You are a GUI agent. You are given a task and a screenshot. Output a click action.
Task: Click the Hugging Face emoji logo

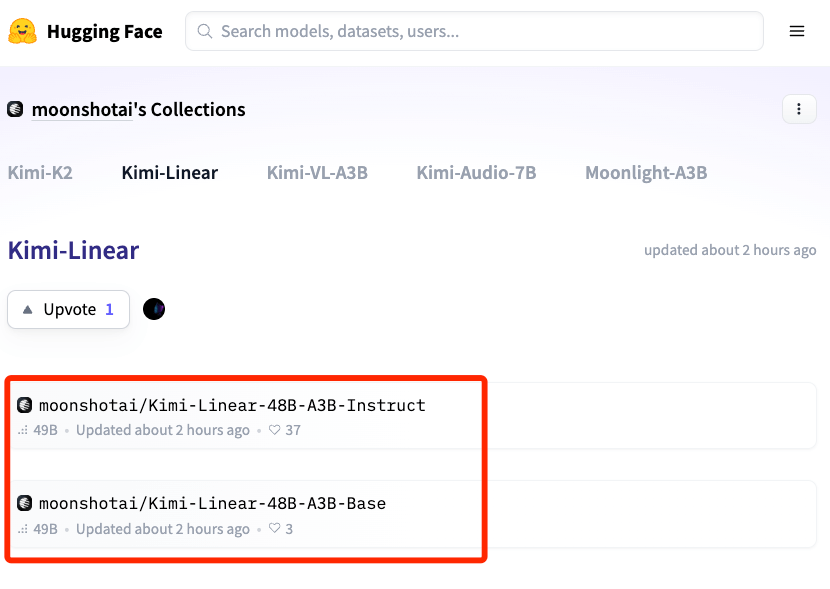22,31
